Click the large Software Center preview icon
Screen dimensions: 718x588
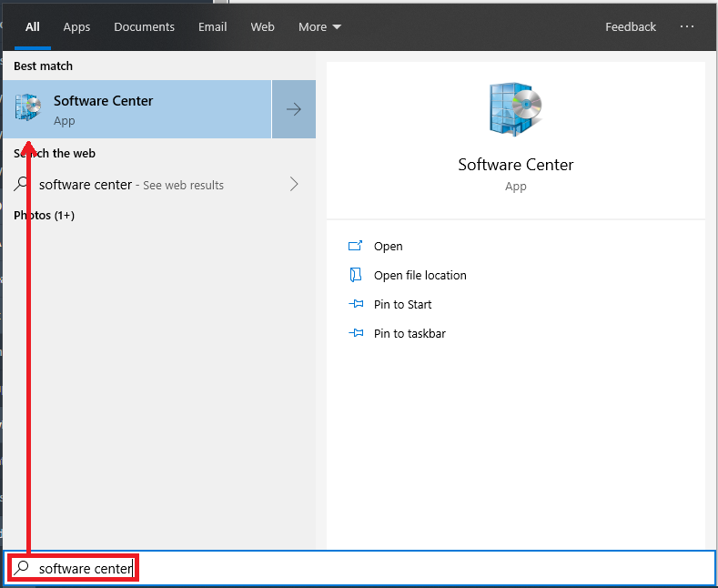(x=516, y=109)
